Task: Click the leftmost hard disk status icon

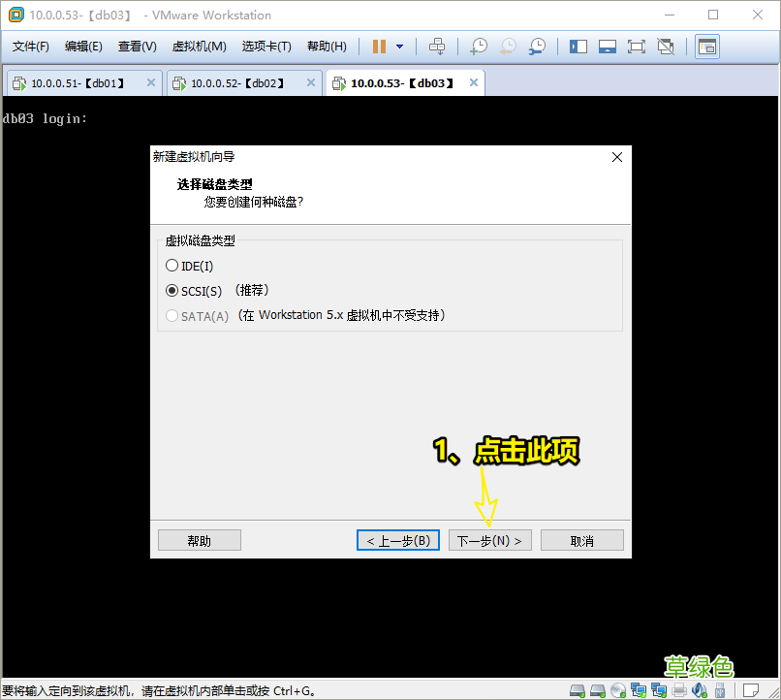Action: coord(578,690)
